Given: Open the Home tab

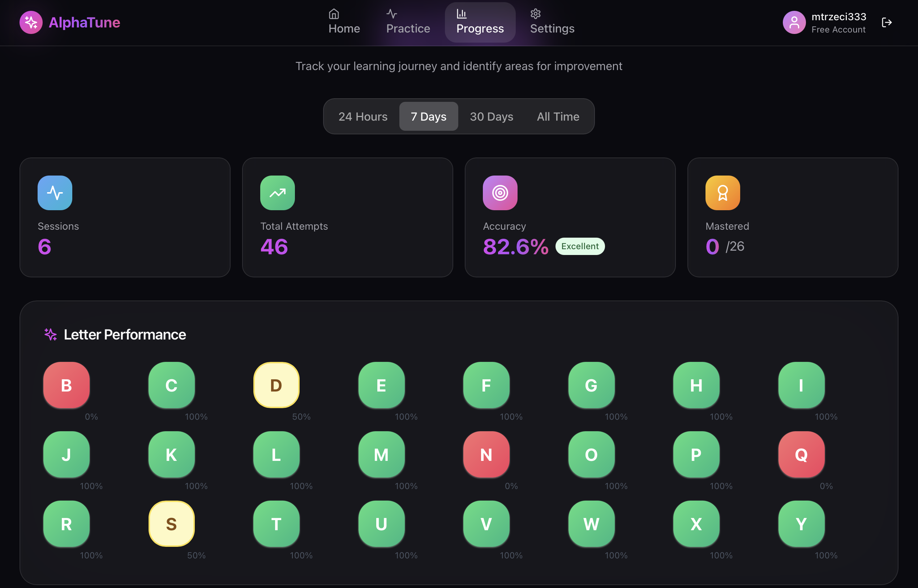Looking at the screenshot, I should click(x=344, y=22).
